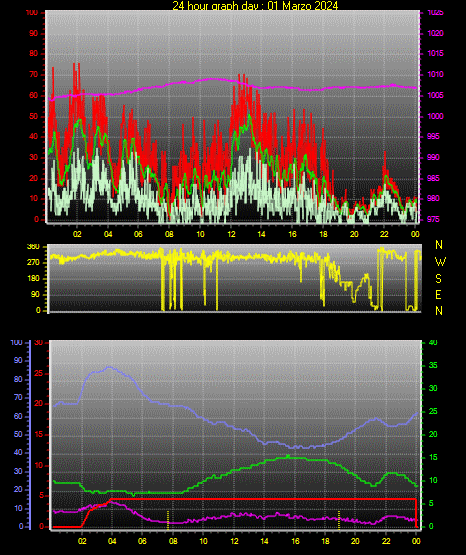The image size is (466, 555).
Task: Click the S compass letter beside direction chart
Action: click(438, 279)
